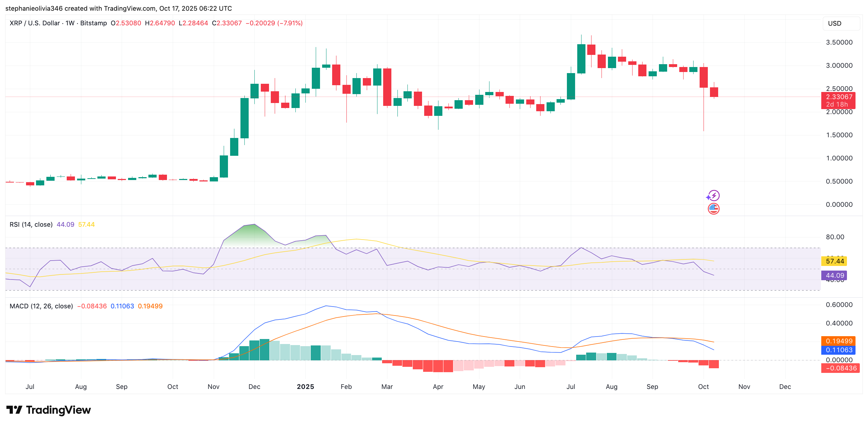Click the blue 0.11063 MACD value tag
Screen dimensions: 868x426
[x=839, y=350]
